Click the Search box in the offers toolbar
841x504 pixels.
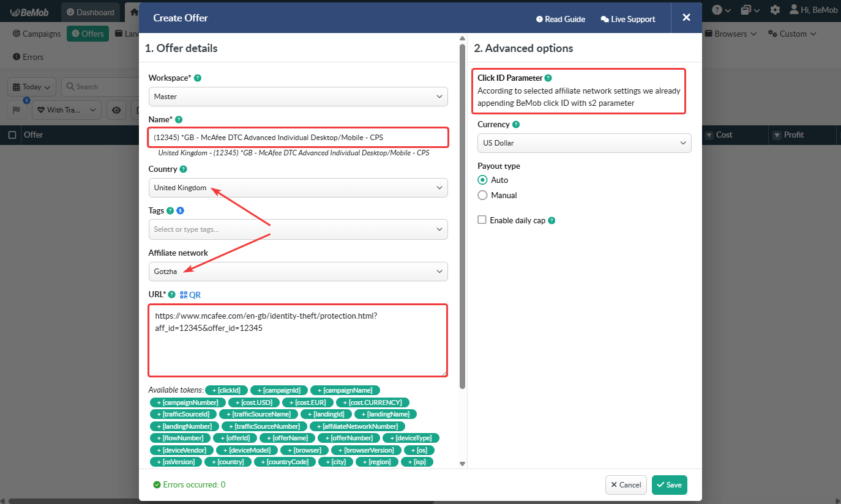[101, 87]
